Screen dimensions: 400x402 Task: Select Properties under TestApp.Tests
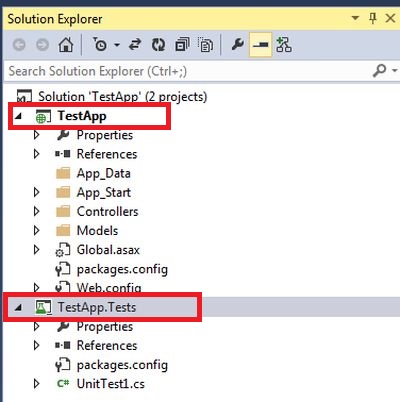[105, 327]
